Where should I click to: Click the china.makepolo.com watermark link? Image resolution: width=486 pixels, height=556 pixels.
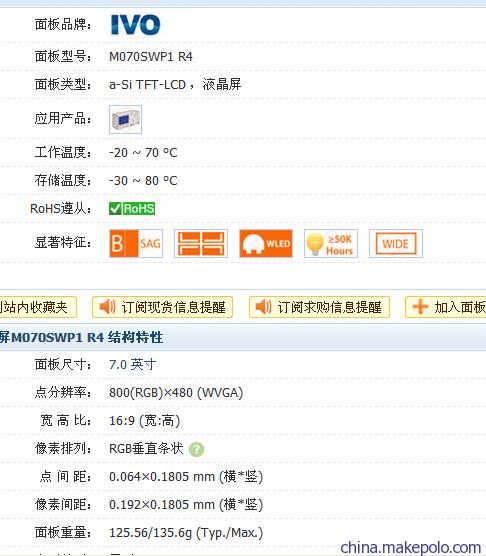(x=410, y=547)
